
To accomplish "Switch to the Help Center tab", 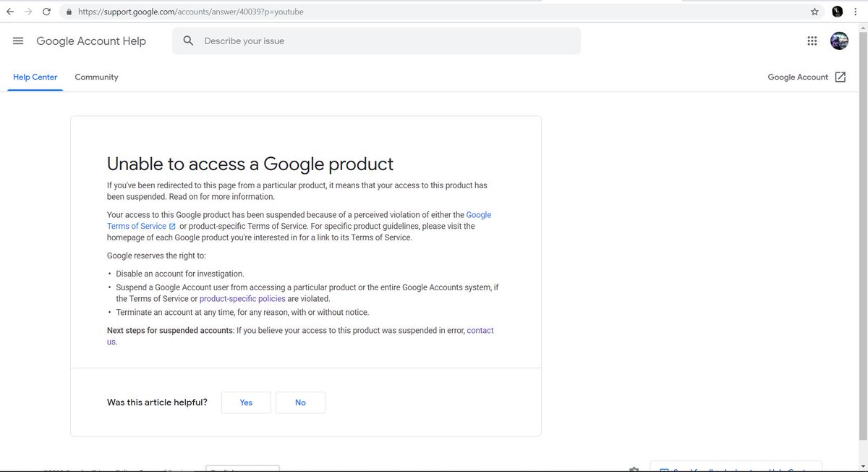I will coord(35,77).
